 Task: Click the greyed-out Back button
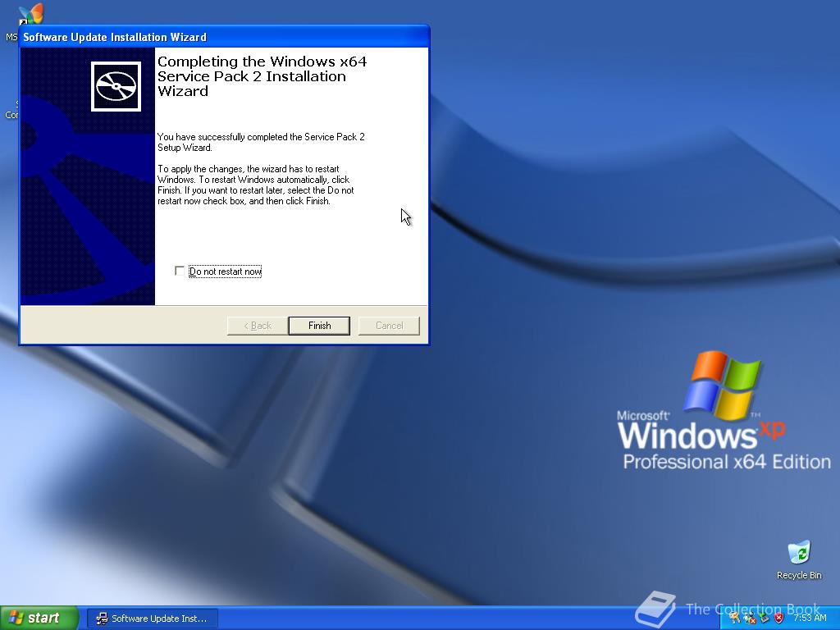(257, 325)
